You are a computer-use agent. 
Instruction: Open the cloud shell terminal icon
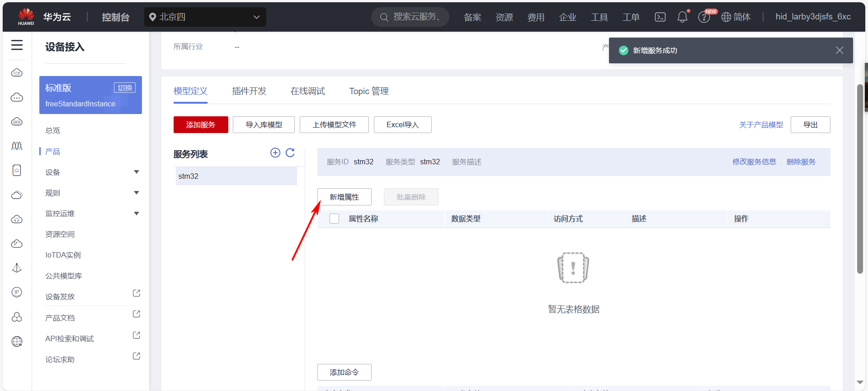pyautogui.click(x=660, y=17)
